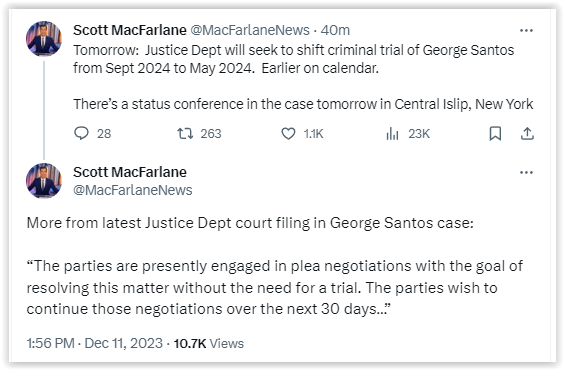This screenshot has height=370, width=564.
Task: Open the second tweet's three-dot menu
Action: click(x=526, y=173)
